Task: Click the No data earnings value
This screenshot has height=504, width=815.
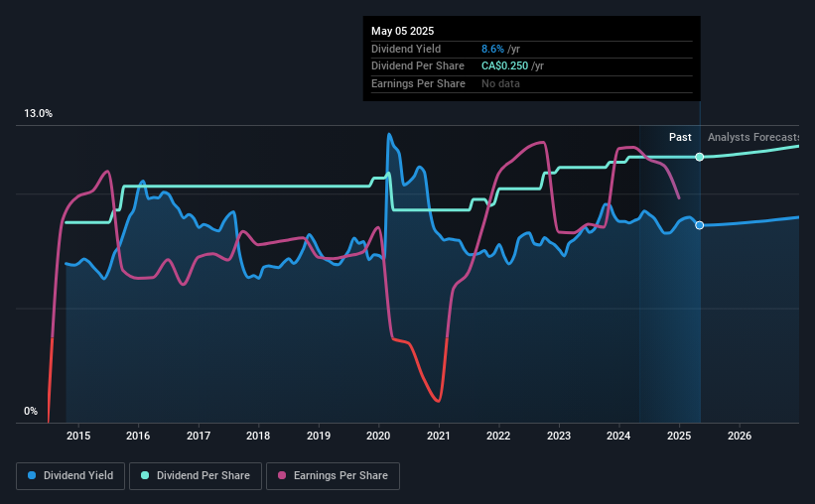Action: click(x=500, y=83)
